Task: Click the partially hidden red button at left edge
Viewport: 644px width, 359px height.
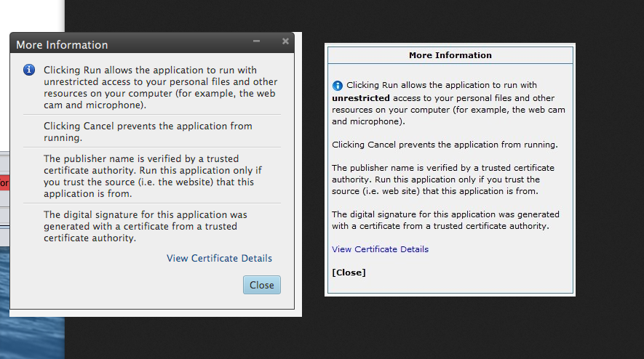Action: 4,183
